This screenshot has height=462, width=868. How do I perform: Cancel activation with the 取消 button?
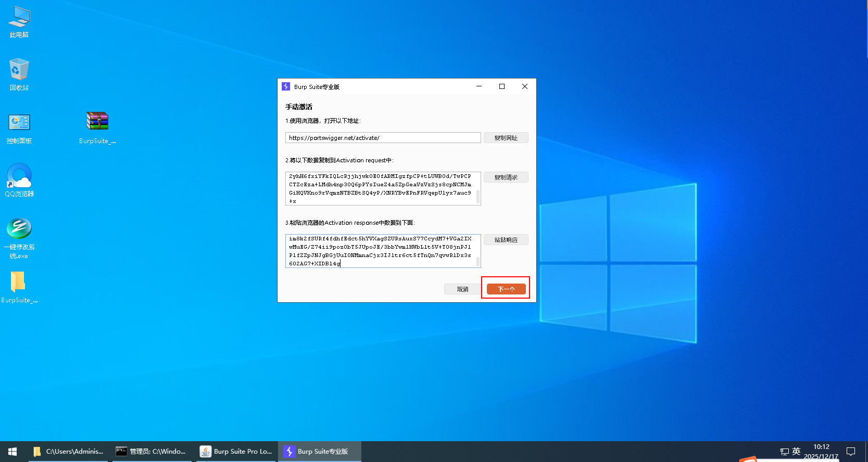coord(462,289)
